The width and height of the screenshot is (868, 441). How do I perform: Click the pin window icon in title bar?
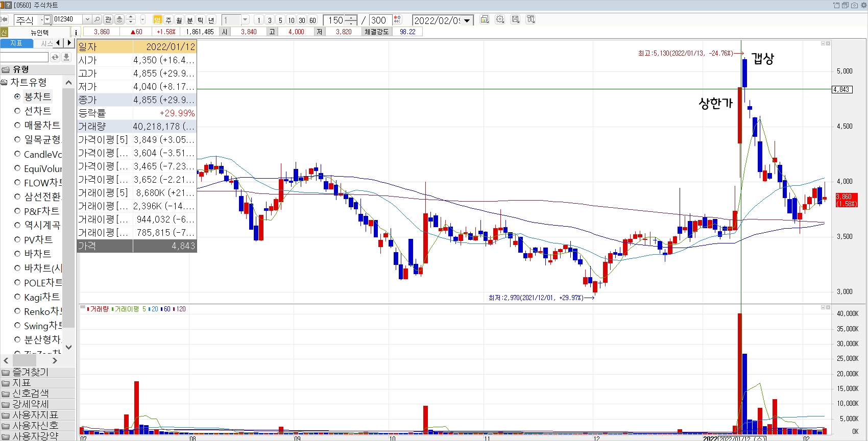(x=836, y=5)
